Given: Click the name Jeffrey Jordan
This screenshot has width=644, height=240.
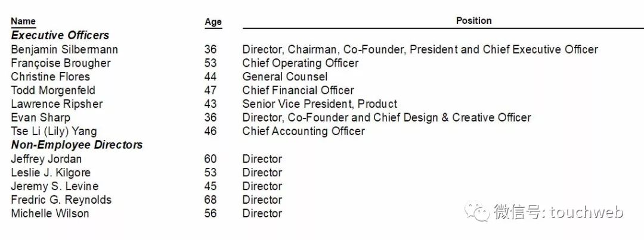Looking at the screenshot, I should click(x=47, y=159).
